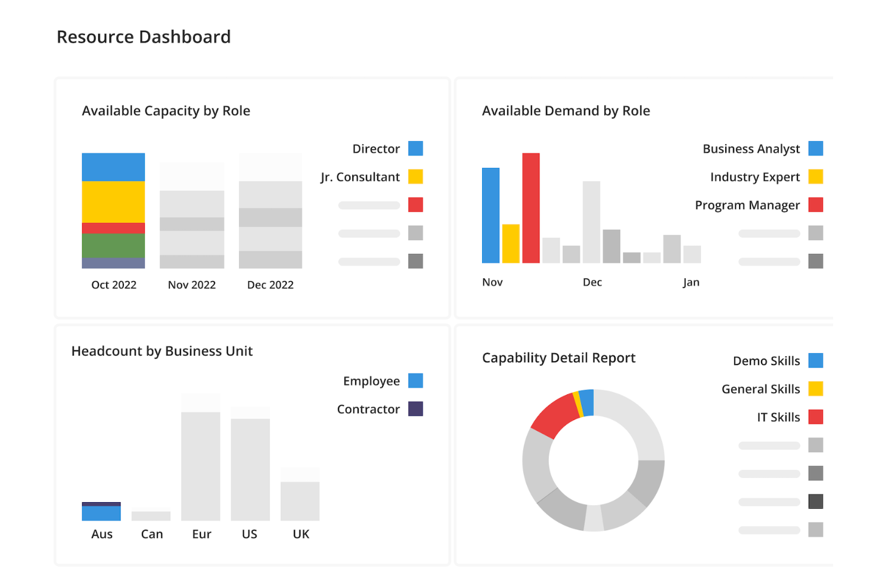Select the blue Demo Skills swatch
This screenshot has width=882, height=588.
[x=816, y=360]
